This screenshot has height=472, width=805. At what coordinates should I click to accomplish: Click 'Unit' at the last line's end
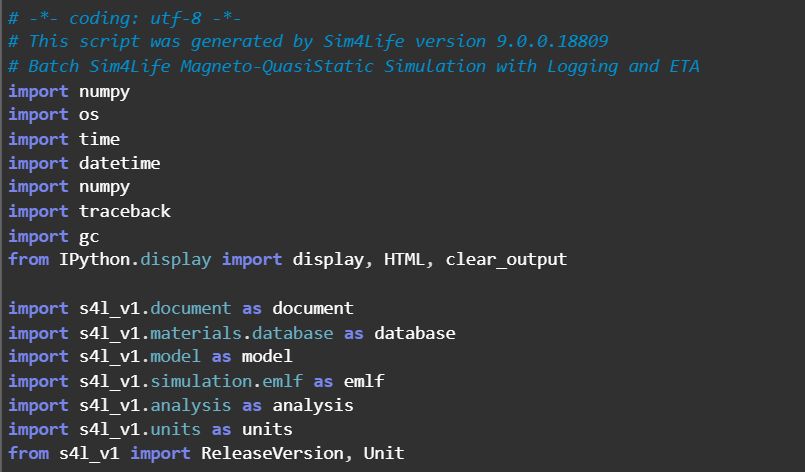[x=384, y=453]
